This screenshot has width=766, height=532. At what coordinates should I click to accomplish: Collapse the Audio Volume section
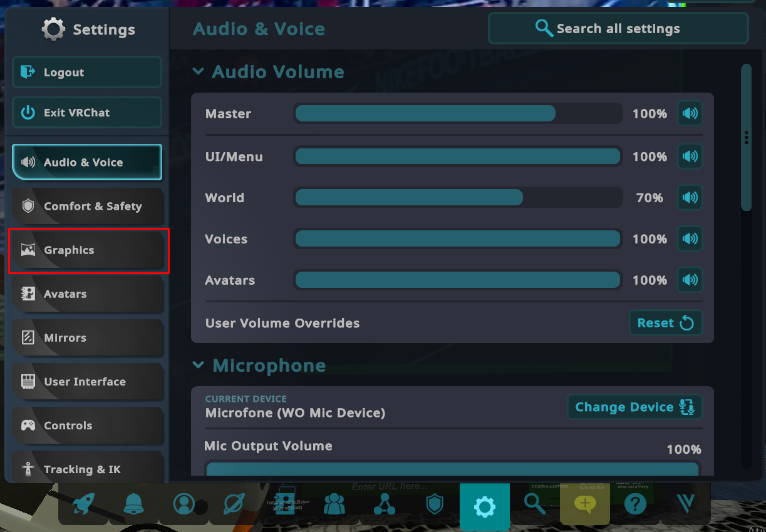coord(198,71)
